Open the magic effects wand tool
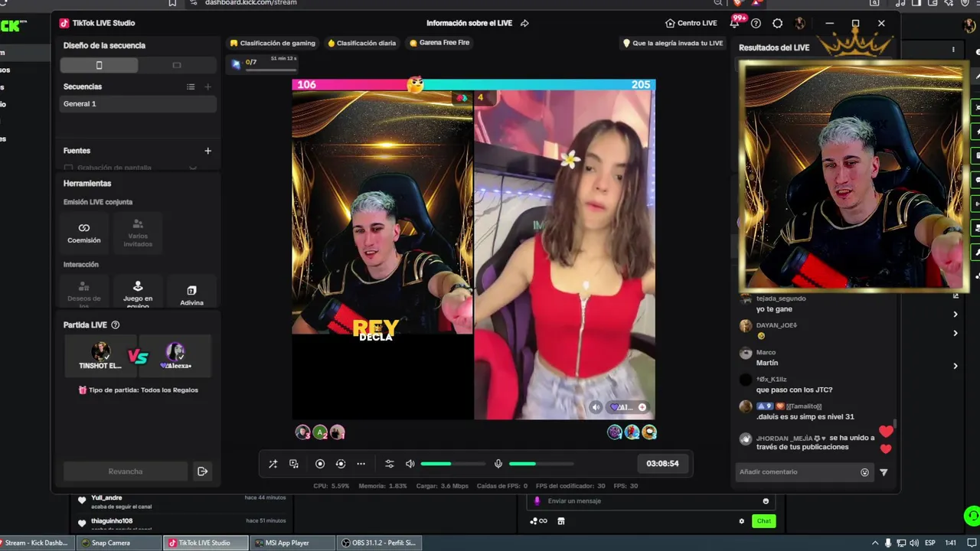980x551 pixels. [273, 464]
